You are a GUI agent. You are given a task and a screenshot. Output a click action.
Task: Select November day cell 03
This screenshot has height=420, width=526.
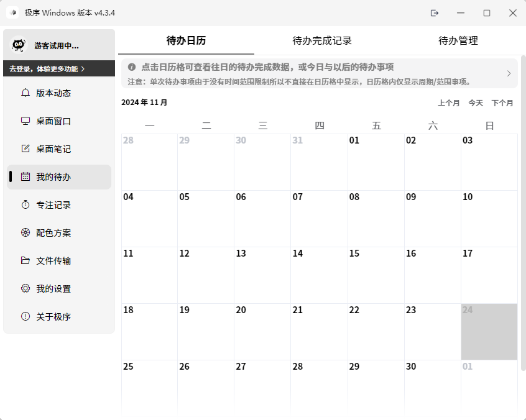click(x=489, y=162)
